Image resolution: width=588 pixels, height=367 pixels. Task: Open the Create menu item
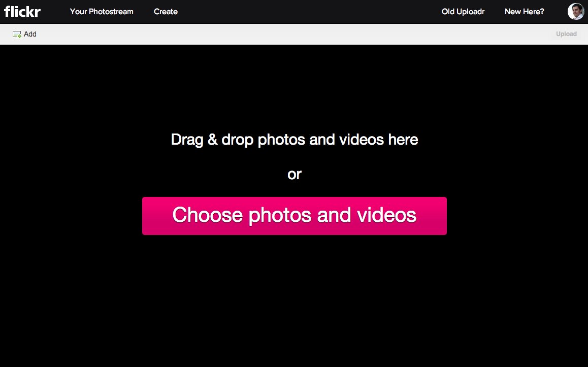tap(166, 12)
